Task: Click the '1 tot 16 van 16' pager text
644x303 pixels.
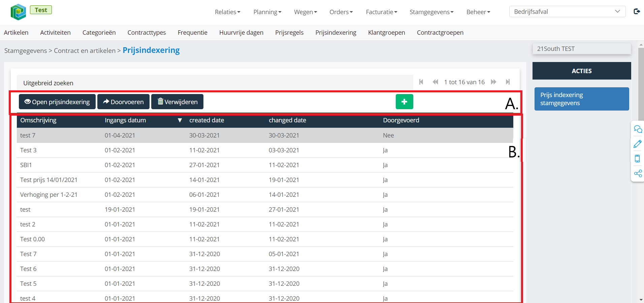Action: [464, 82]
